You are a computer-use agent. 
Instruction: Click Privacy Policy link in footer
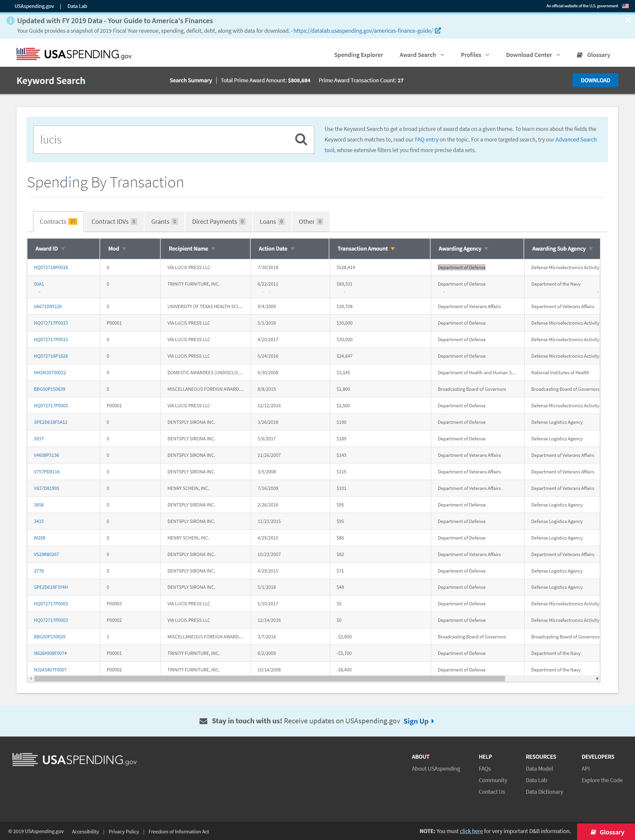click(124, 831)
